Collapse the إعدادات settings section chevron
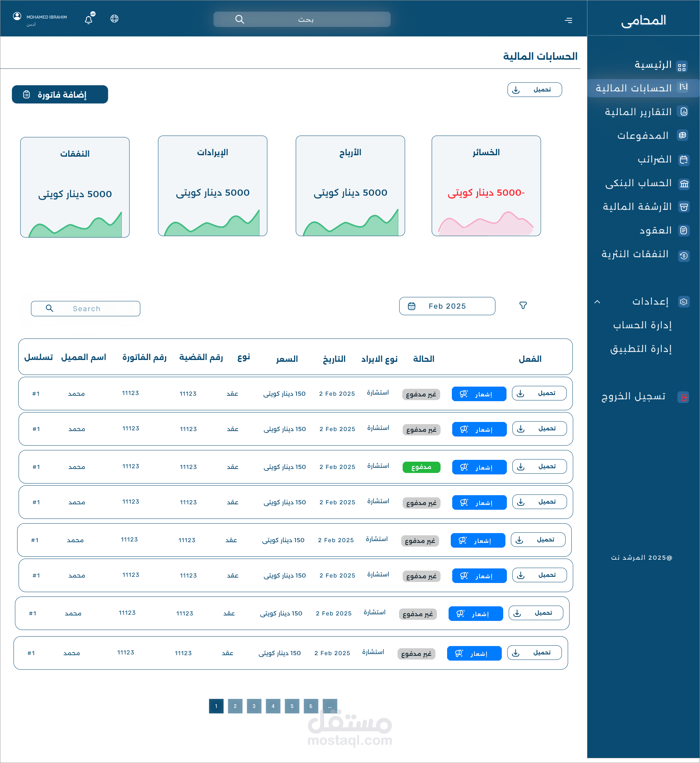700x763 pixels. (598, 302)
